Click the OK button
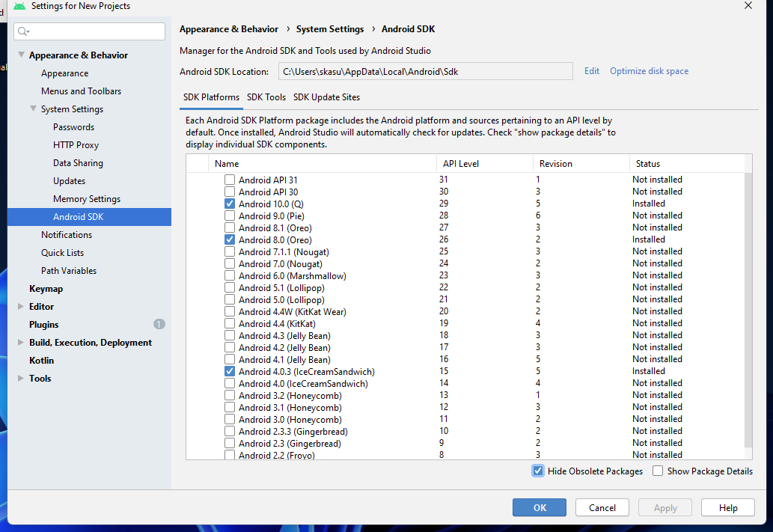Image resolution: width=773 pixels, height=532 pixels. (x=540, y=507)
